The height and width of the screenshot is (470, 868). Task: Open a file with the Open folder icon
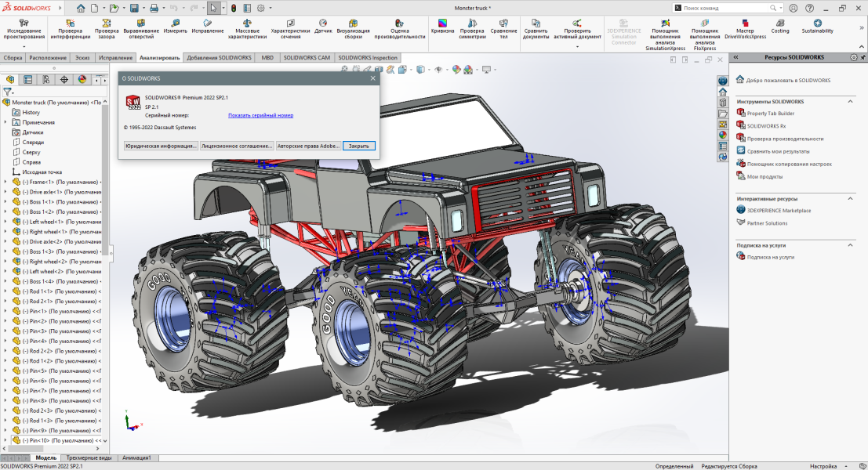tap(114, 9)
